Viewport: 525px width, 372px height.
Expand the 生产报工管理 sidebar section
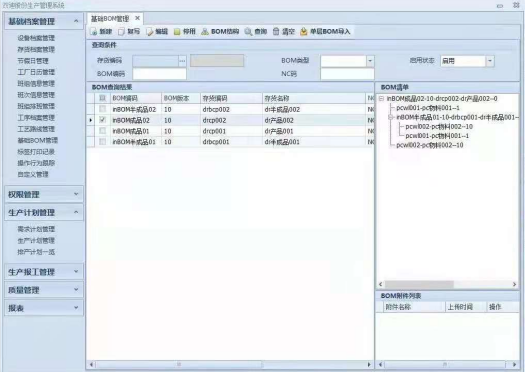pyautogui.click(x=44, y=272)
